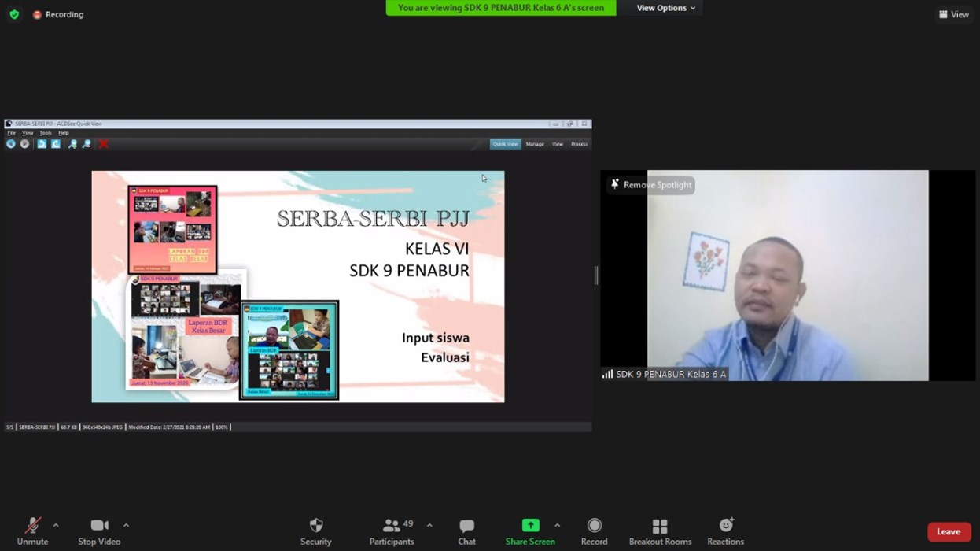Viewport: 980px width, 551px height.
Task: Click the red X delete icon
Action: click(103, 144)
